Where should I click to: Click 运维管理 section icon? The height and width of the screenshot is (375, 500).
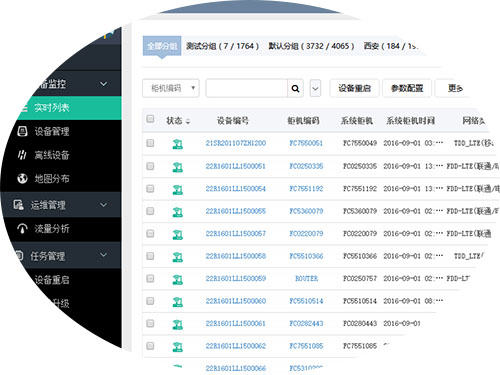click(18, 205)
